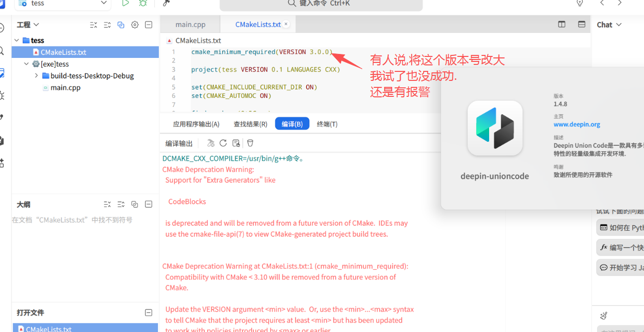Screen dimensions: 644x332
Task: Close the CMakeLists.txt editor tab
Action: (286, 24)
